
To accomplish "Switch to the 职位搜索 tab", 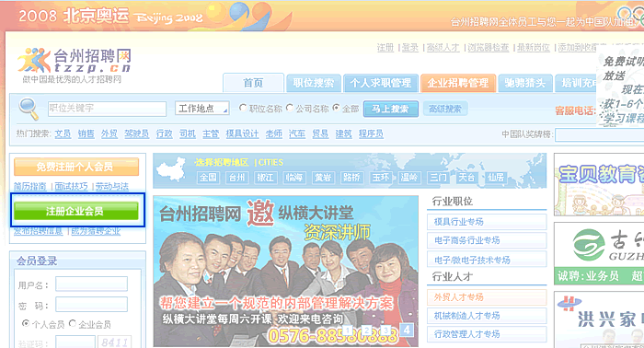I will pos(314,83).
